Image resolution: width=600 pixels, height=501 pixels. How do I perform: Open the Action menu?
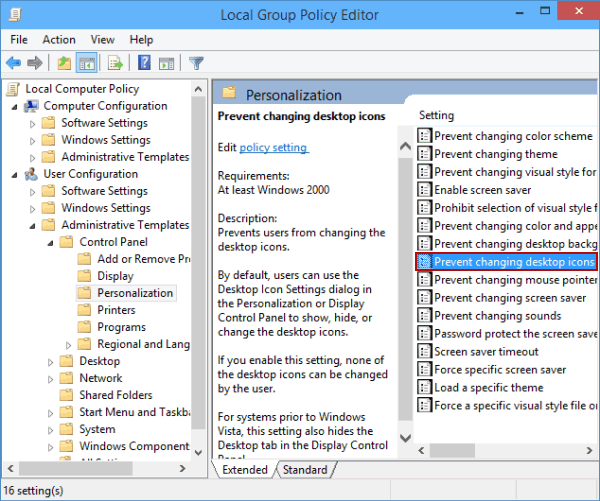(59, 39)
